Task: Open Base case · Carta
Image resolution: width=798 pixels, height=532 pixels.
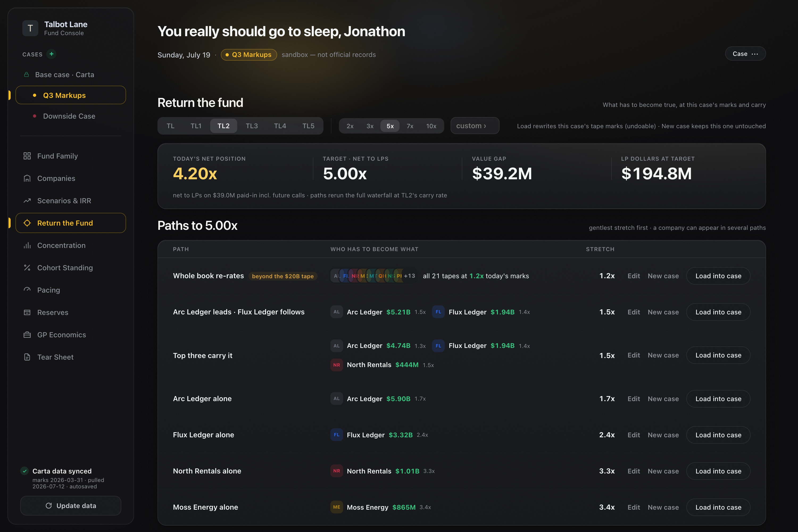Action: 70,75
